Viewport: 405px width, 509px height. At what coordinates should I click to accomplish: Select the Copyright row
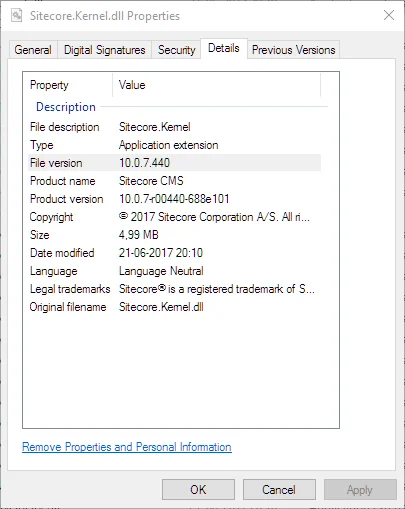pyautogui.click(x=174, y=217)
